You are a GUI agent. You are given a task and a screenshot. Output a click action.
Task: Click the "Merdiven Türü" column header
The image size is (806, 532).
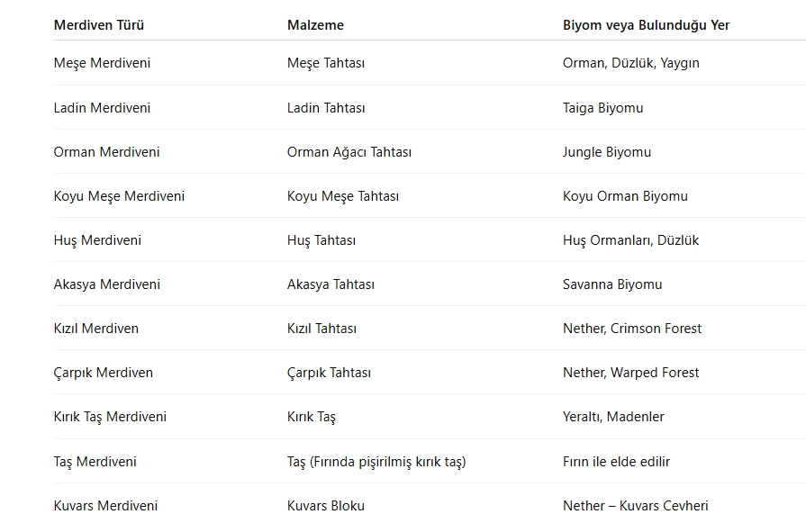pyautogui.click(x=99, y=25)
